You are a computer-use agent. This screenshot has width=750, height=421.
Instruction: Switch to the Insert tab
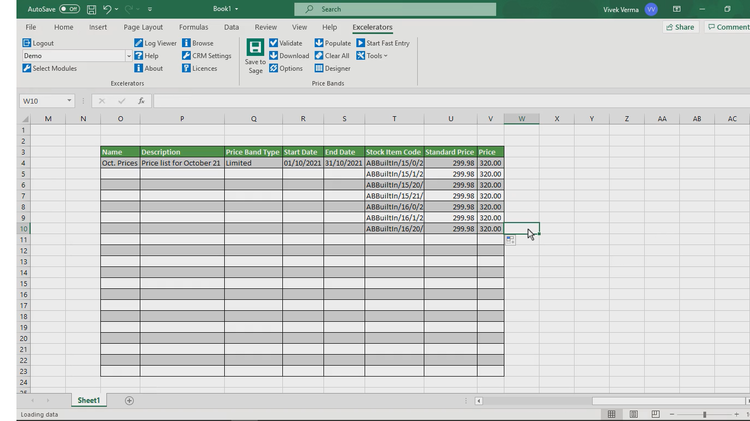98,27
